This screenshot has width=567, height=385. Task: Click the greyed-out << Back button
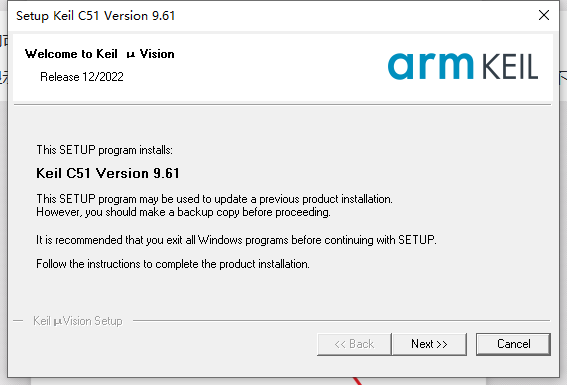pos(354,344)
